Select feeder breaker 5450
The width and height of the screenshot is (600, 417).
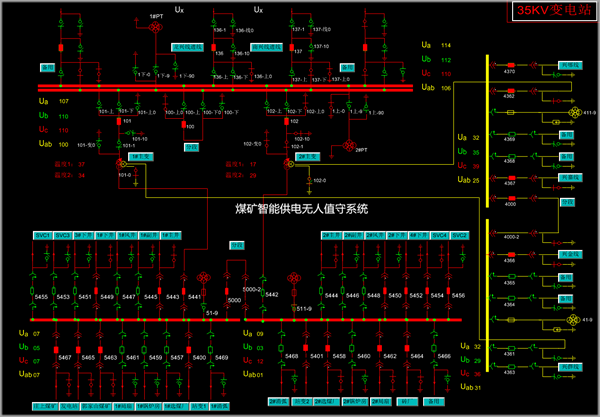click(385, 291)
